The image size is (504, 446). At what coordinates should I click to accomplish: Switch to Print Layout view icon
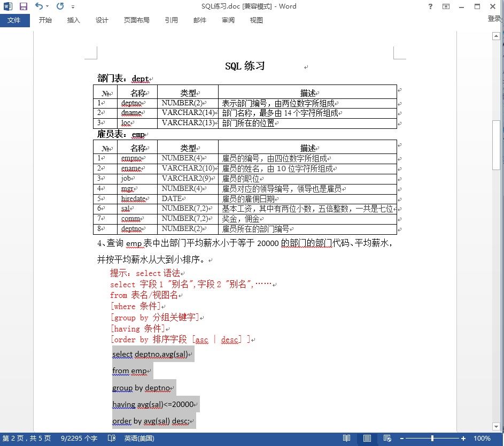point(367,439)
